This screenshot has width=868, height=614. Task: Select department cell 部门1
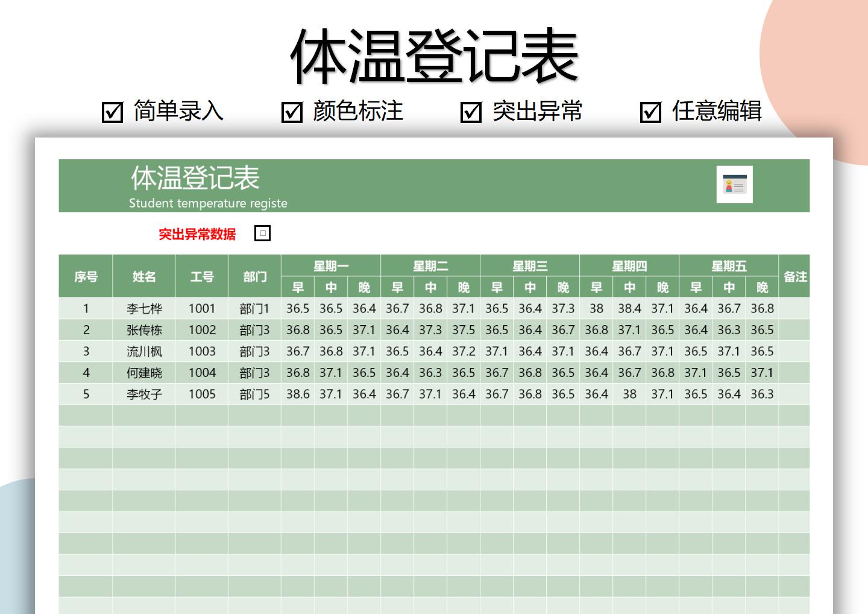(x=254, y=308)
